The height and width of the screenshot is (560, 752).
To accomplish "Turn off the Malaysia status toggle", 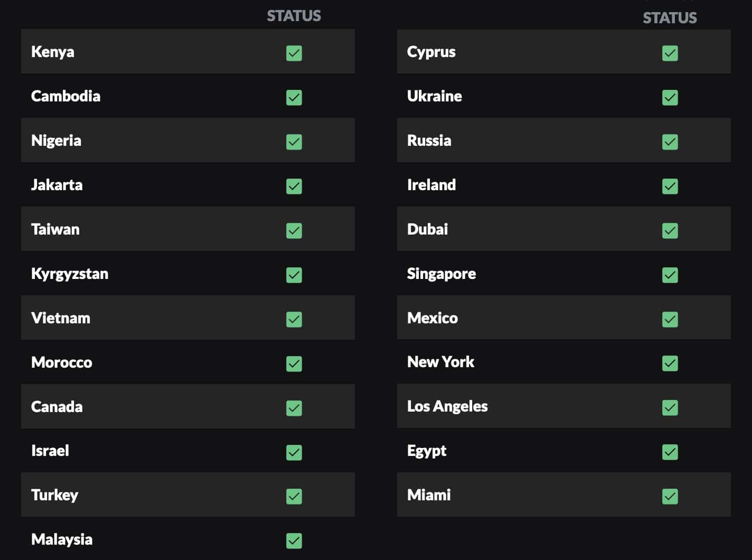I will click(x=294, y=540).
